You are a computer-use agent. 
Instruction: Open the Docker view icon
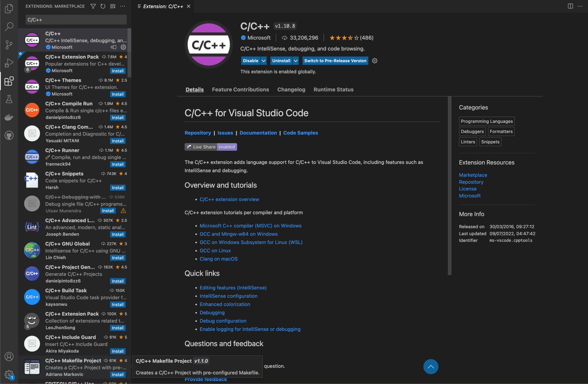click(x=9, y=117)
